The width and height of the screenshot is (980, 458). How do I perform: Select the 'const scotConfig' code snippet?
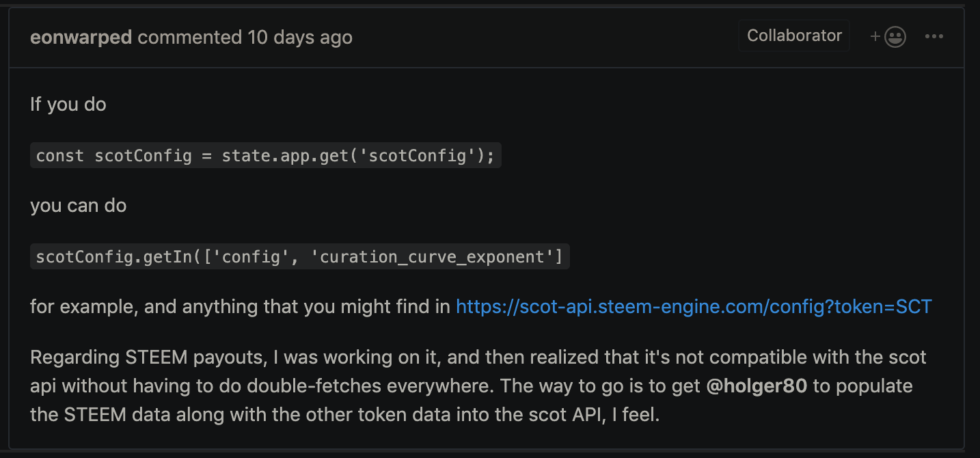(266, 155)
